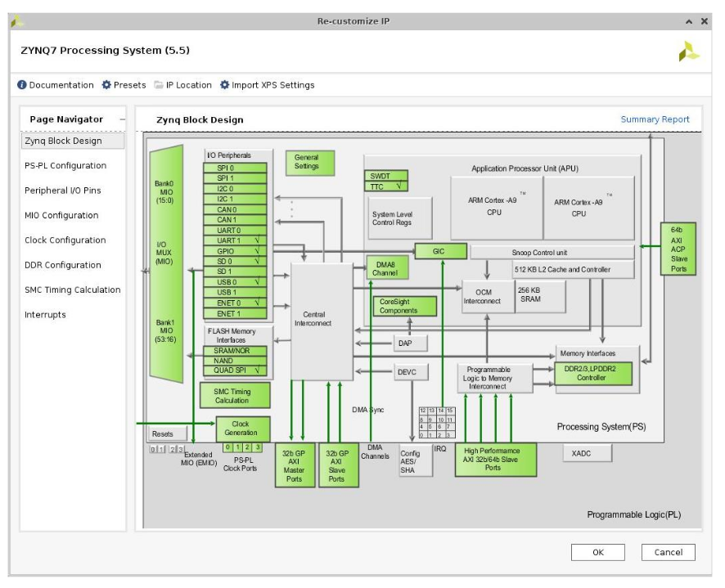The height and width of the screenshot is (588, 725).
Task: Click the DMA8 Channel block
Action: (x=388, y=268)
